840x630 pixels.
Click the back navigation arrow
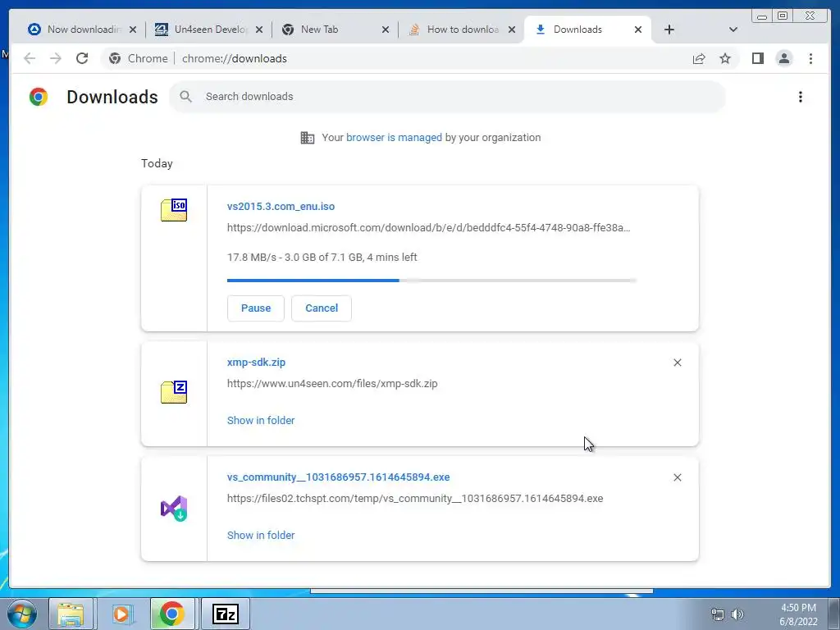[30, 58]
